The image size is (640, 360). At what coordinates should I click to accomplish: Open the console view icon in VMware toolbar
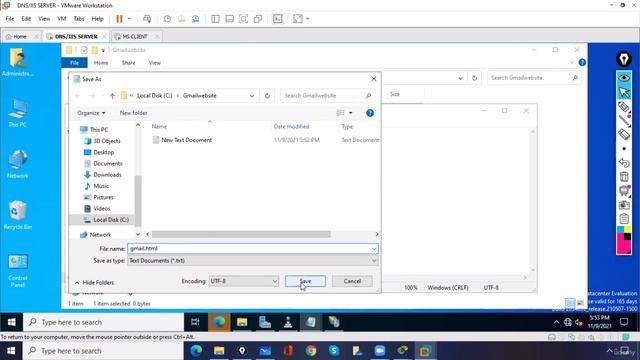pos(278,19)
